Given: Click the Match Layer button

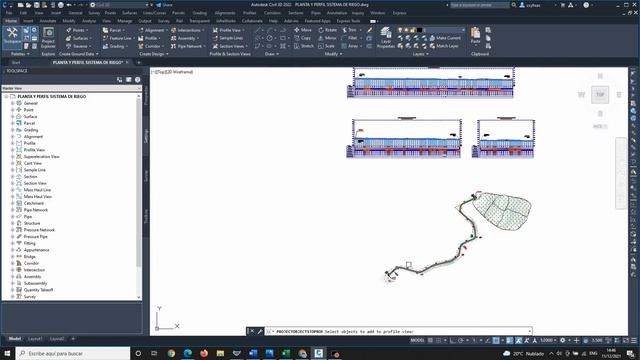Looking at the screenshot, I should click(x=444, y=46).
